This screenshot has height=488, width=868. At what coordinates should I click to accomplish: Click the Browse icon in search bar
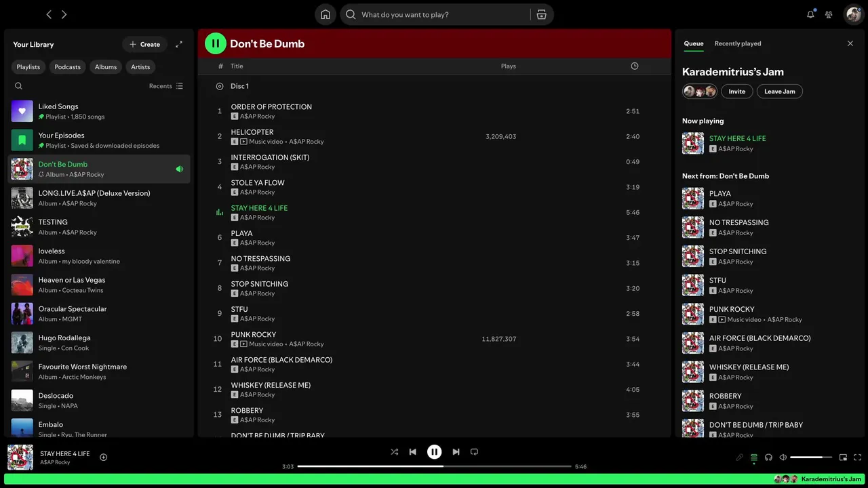pyautogui.click(x=541, y=15)
